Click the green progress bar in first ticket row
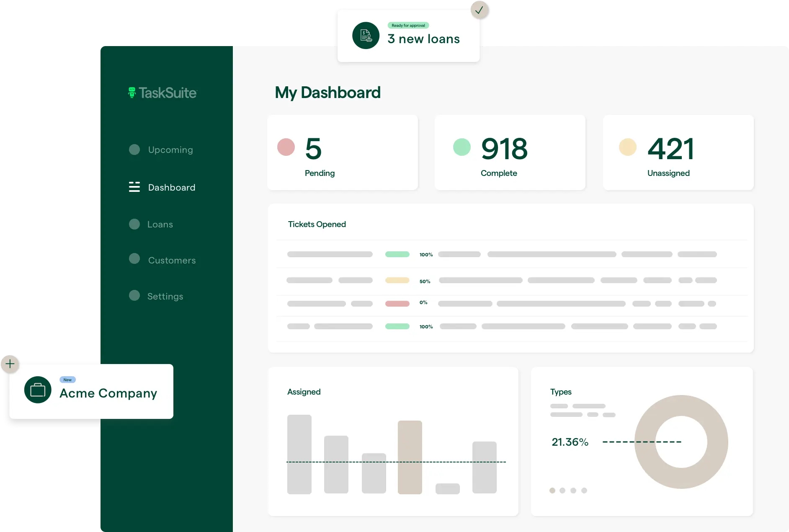The image size is (789, 532). tap(397, 254)
